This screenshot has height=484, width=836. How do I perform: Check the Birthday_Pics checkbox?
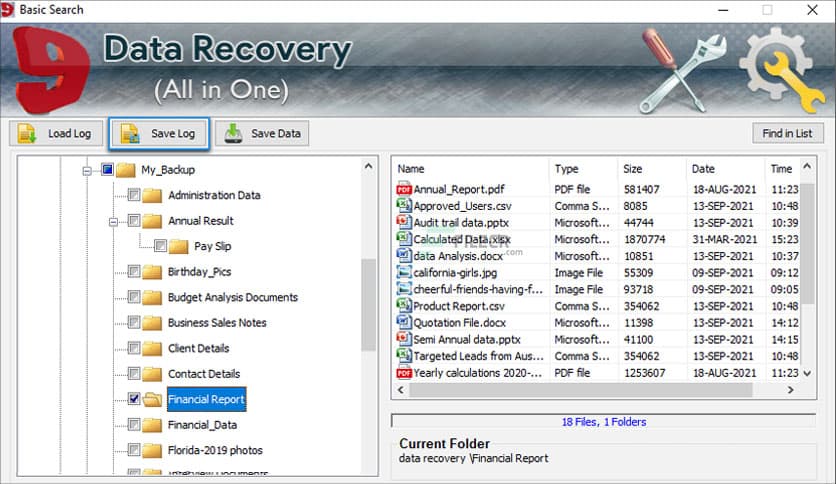[134, 271]
